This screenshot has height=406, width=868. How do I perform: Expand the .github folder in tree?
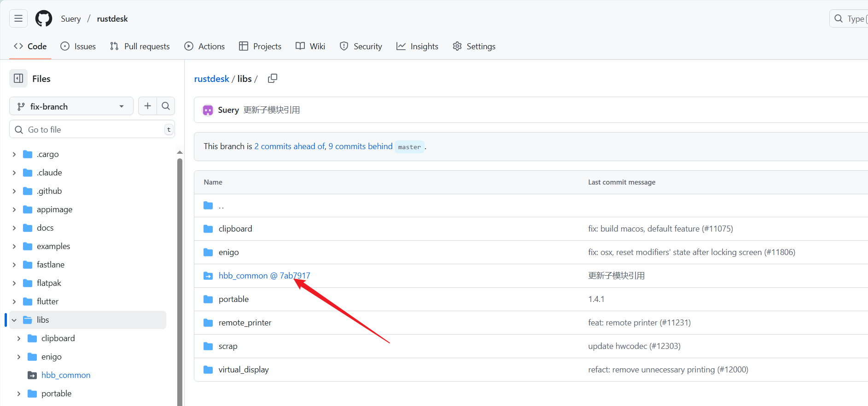(x=14, y=191)
